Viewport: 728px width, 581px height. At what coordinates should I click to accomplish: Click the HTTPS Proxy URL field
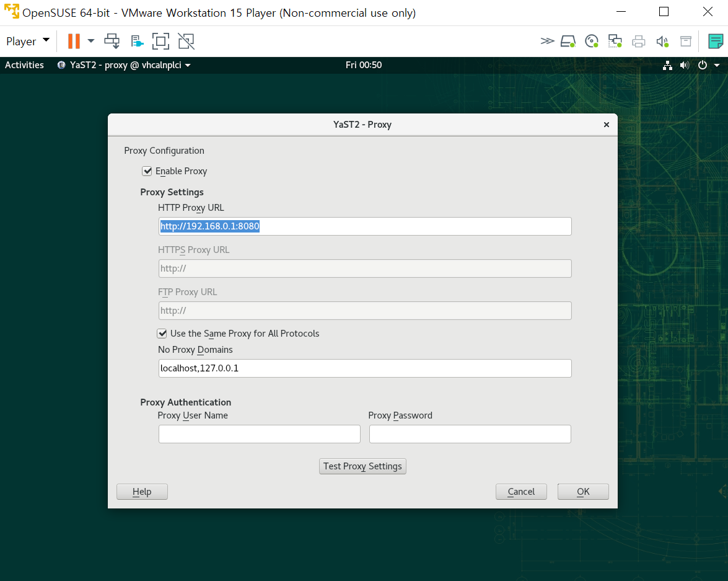365,268
